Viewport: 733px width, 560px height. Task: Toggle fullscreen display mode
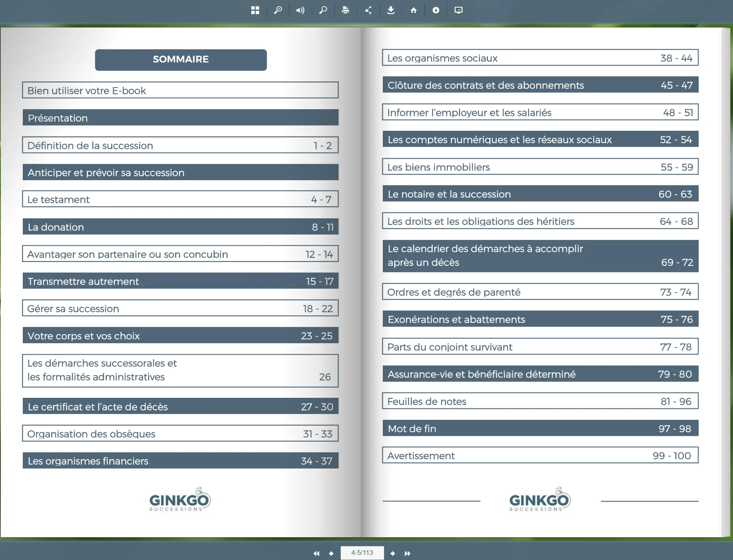458,10
